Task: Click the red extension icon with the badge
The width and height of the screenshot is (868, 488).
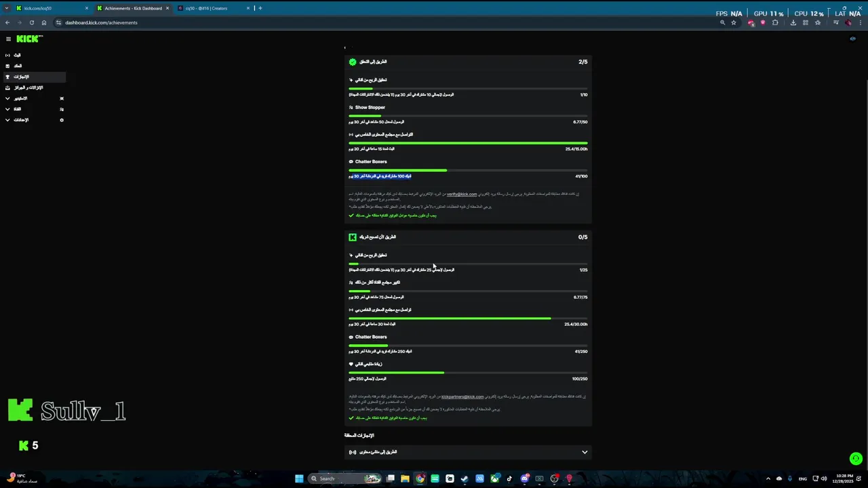Action: pyautogui.click(x=751, y=22)
